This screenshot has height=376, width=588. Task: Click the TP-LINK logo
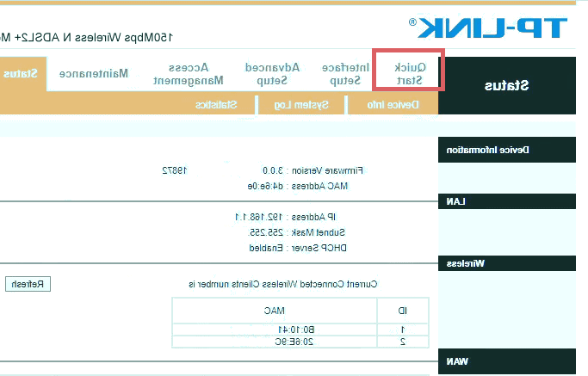492,28
